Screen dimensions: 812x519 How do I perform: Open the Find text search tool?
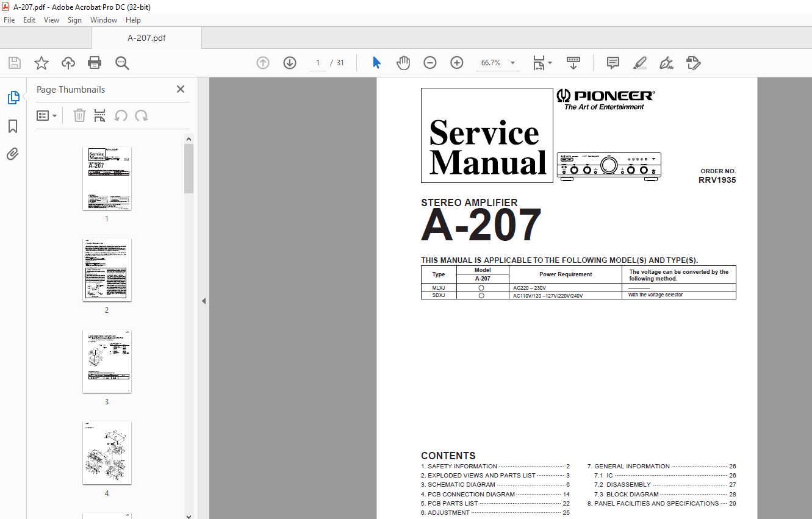tap(122, 63)
